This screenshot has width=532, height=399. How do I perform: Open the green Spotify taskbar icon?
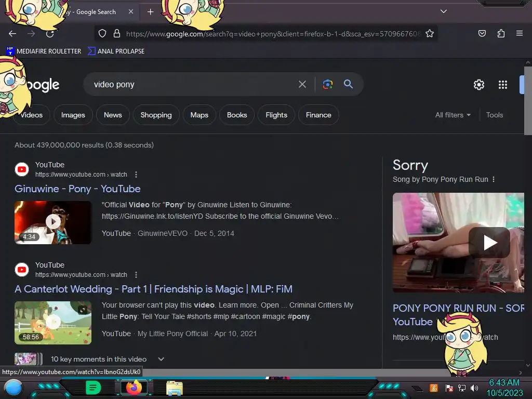point(93,388)
